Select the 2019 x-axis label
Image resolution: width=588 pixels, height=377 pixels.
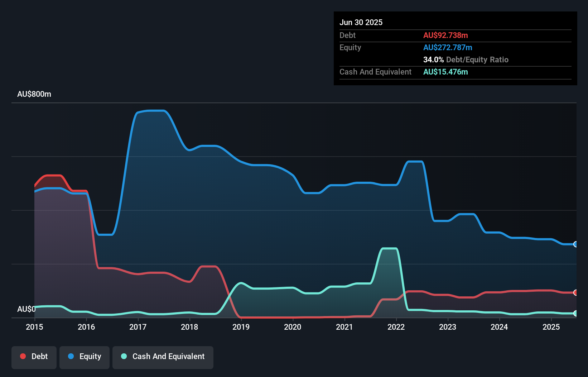(241, 327)
